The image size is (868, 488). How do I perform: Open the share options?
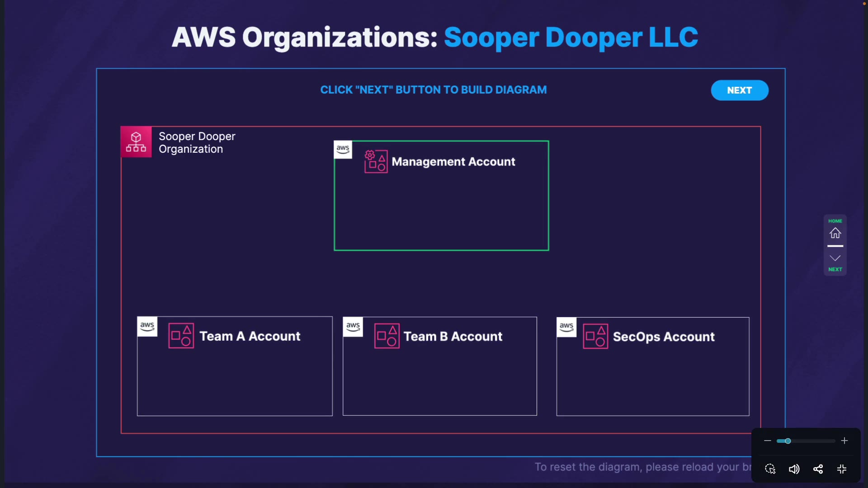pyautogui.click(x=818, y=469)
